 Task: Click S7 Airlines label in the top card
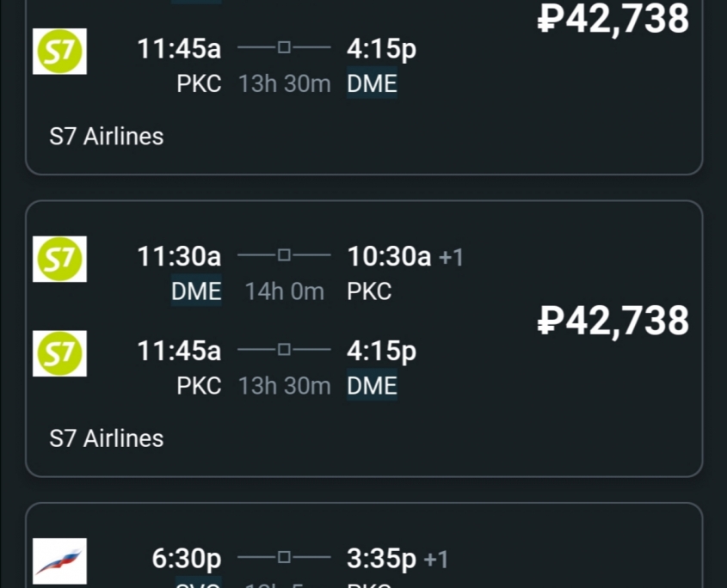point(106,136)
